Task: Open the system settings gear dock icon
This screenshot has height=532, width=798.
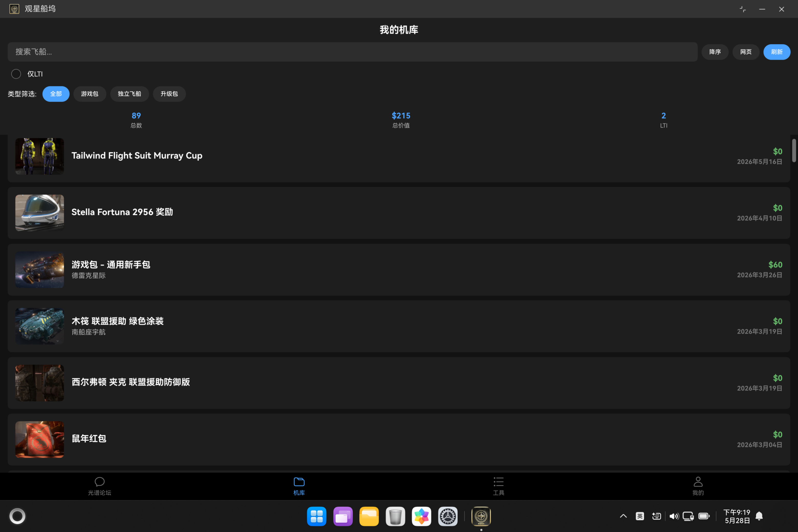Action: tap(448, 516)
